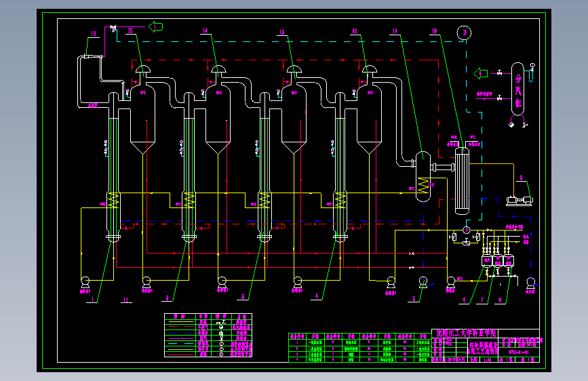Select callout number 14 label

(x=205, y=31)
